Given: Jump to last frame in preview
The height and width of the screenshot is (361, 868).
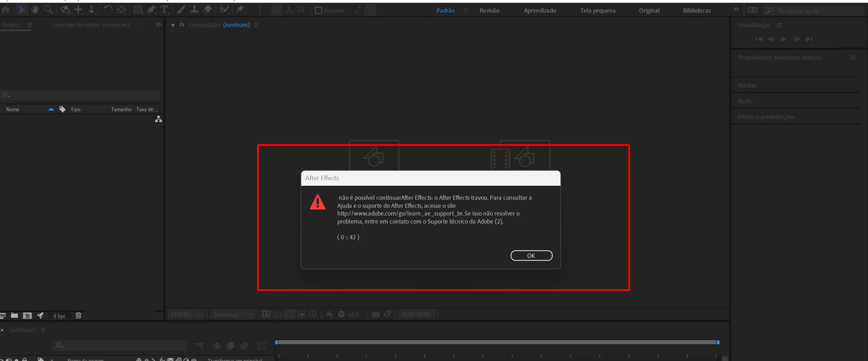Looking at the screenshot, I should coord(809,39).
